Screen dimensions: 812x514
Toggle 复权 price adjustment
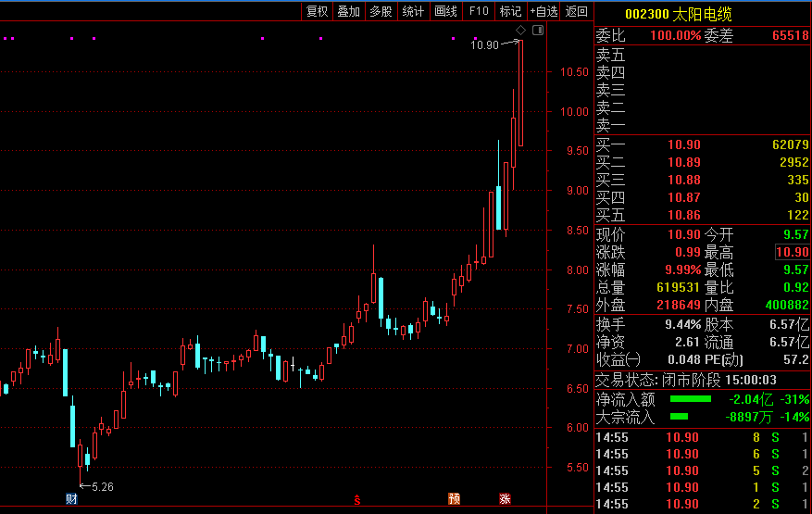(x=318, y=11)
